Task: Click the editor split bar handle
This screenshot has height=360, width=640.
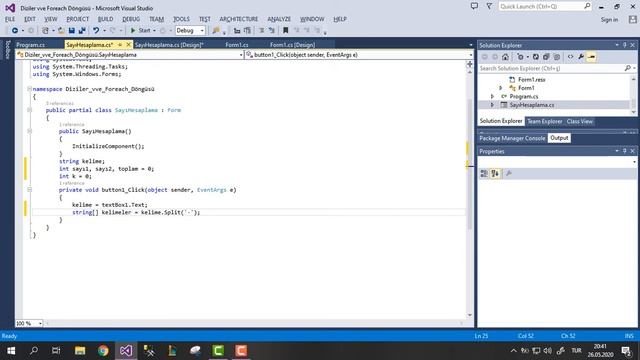Action: (470, 64)
